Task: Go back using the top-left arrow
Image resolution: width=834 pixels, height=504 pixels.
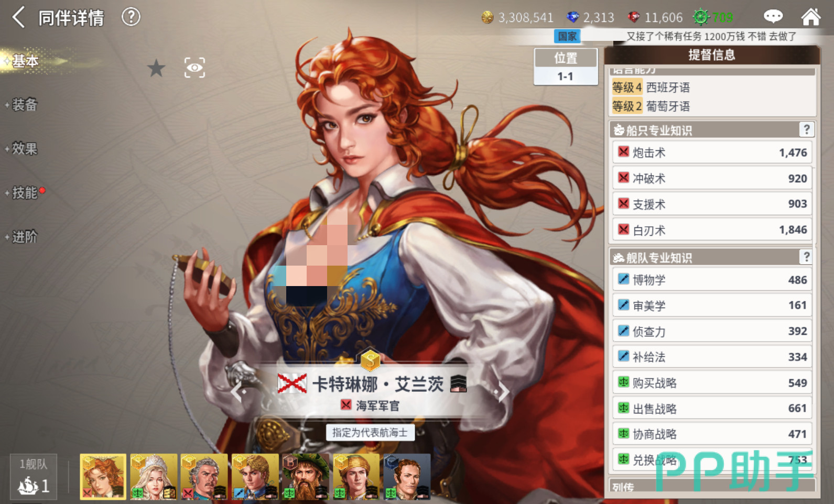Action: click(x=19, y=17)
